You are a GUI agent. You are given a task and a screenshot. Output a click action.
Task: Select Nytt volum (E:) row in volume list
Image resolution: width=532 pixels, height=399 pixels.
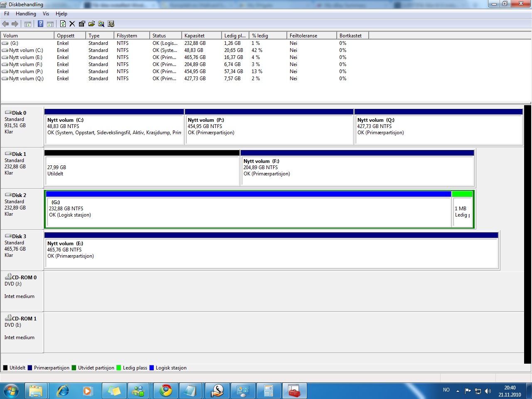point(26,57)
